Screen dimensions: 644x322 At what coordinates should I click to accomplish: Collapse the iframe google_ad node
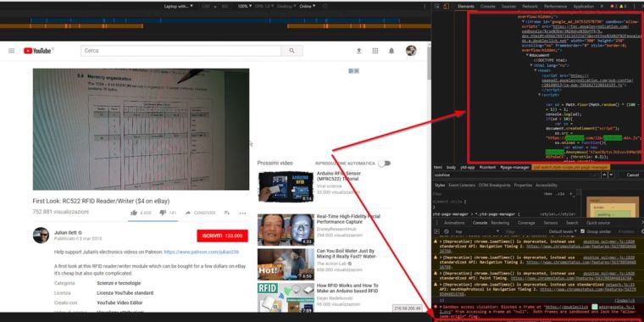(x=523, y=21)
